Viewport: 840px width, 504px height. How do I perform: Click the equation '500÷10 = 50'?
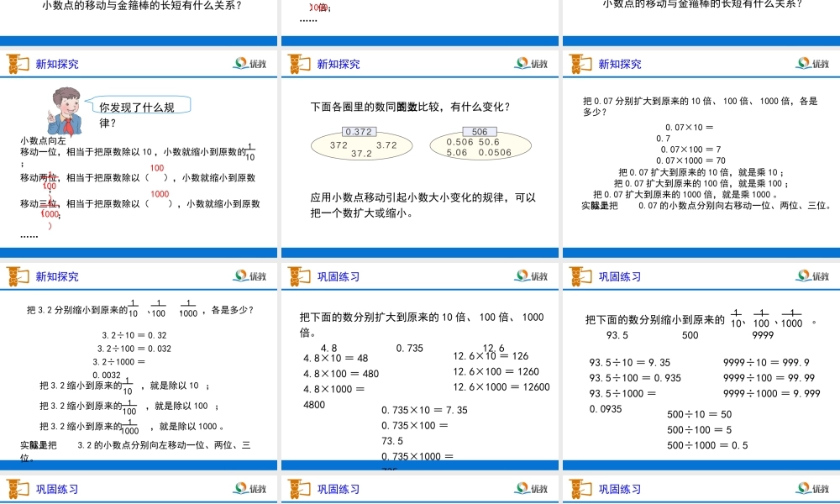(x=700, y=415)
